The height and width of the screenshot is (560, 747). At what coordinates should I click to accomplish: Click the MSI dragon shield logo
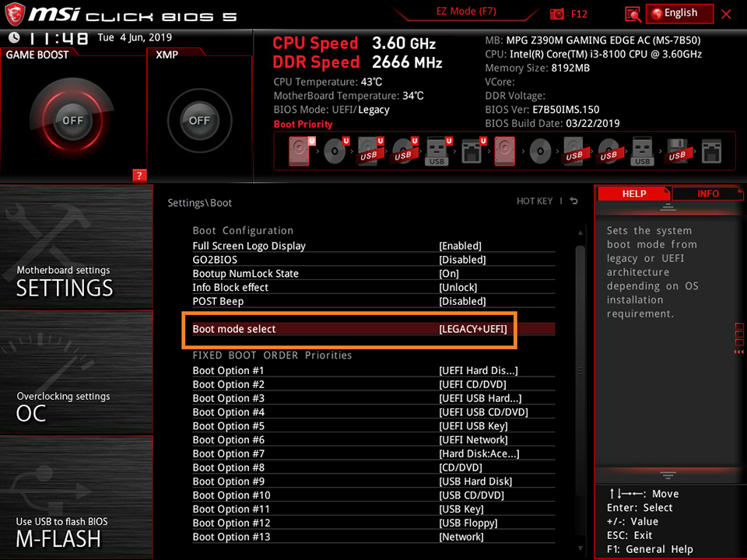click(15, 14)
